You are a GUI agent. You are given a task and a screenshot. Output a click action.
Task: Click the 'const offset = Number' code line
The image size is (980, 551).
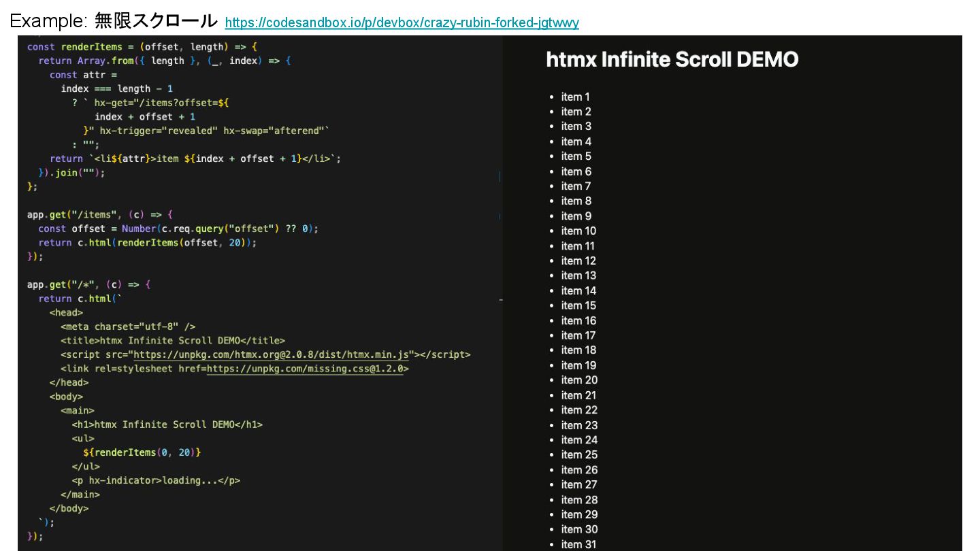178,229
